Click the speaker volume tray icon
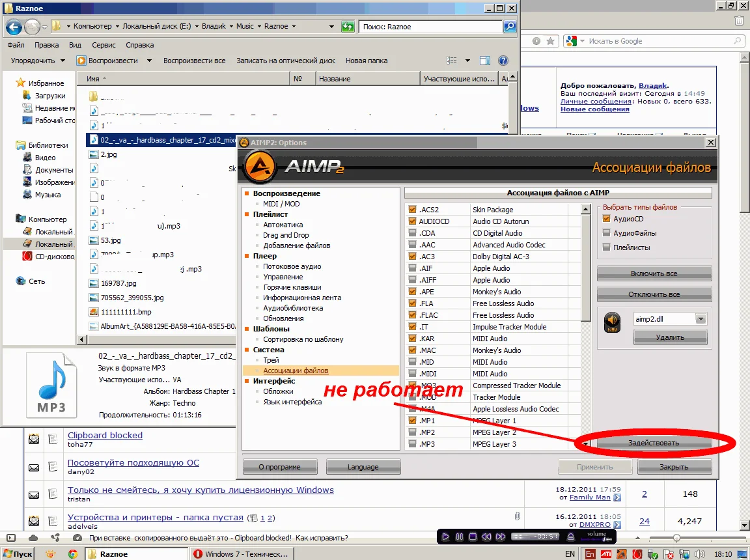750x560 pixels. [x=700, y=553]
